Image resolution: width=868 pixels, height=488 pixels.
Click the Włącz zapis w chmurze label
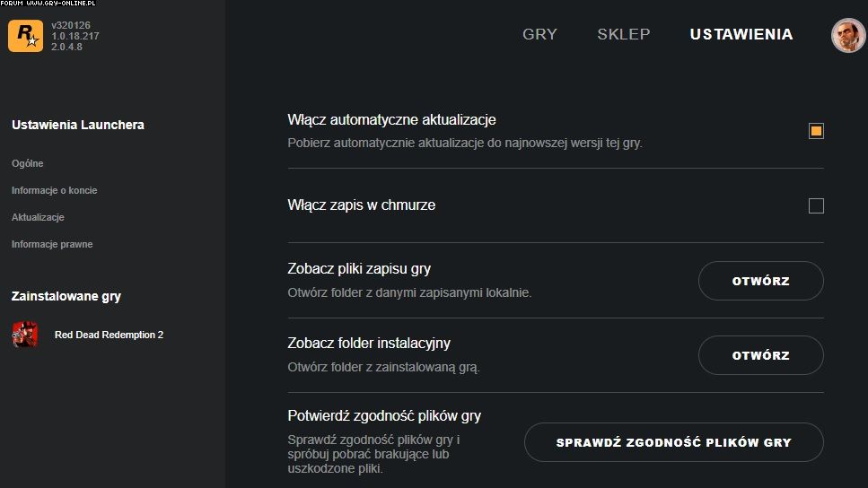361,205
